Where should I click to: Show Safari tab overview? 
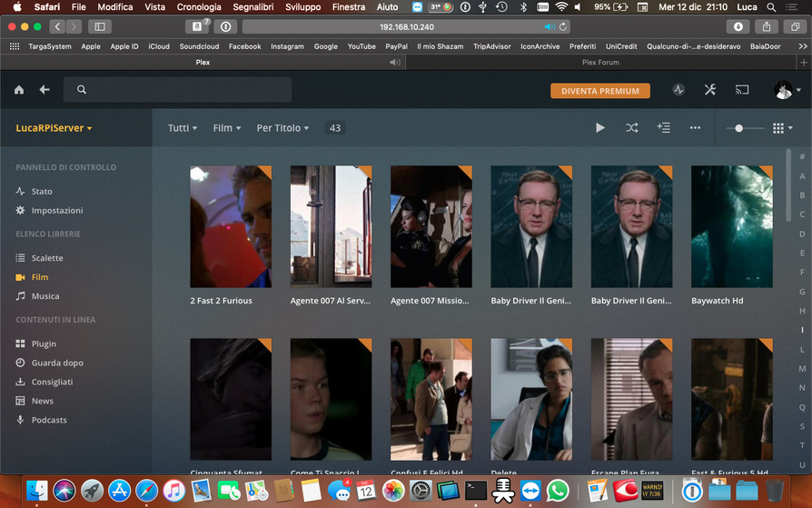(x=795, y=26)
